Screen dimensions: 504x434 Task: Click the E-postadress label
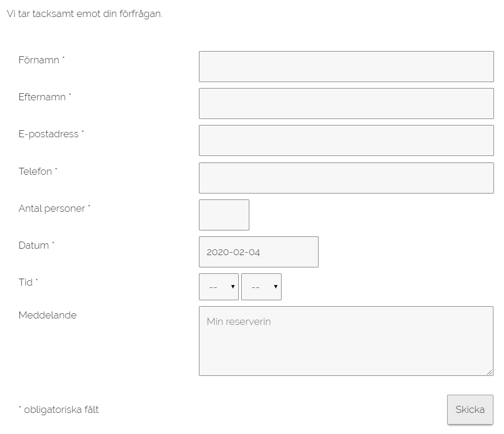[x=49, y=134]
